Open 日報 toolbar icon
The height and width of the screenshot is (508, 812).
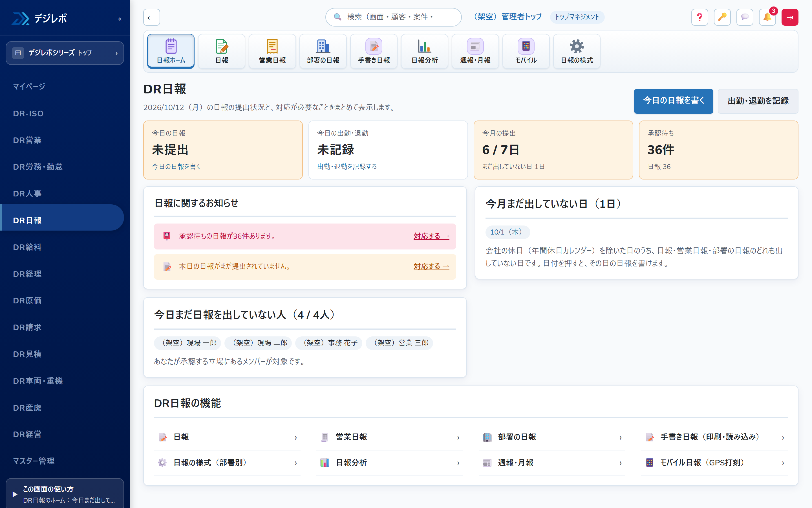pos(221,51)
